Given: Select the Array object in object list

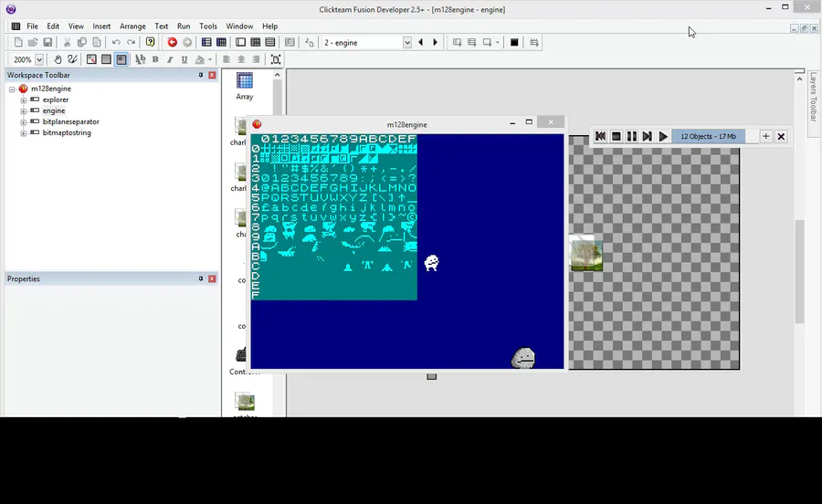Looking at the screenshot, I should (244, 87).
